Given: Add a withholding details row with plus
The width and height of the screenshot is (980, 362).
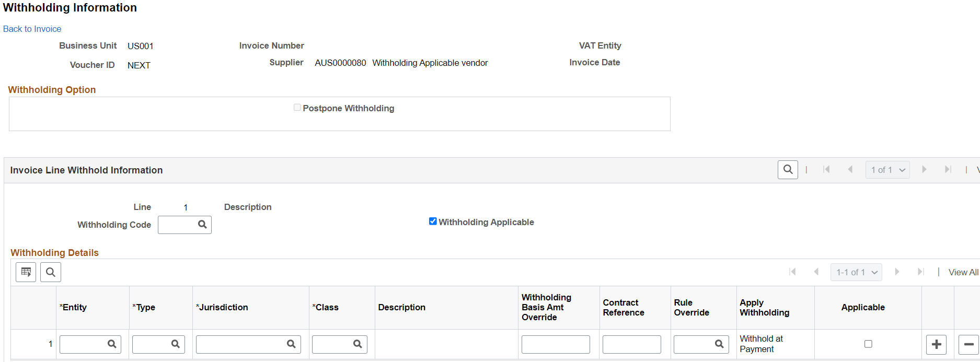Looking at the screenshot, I should tap(936, 344).
